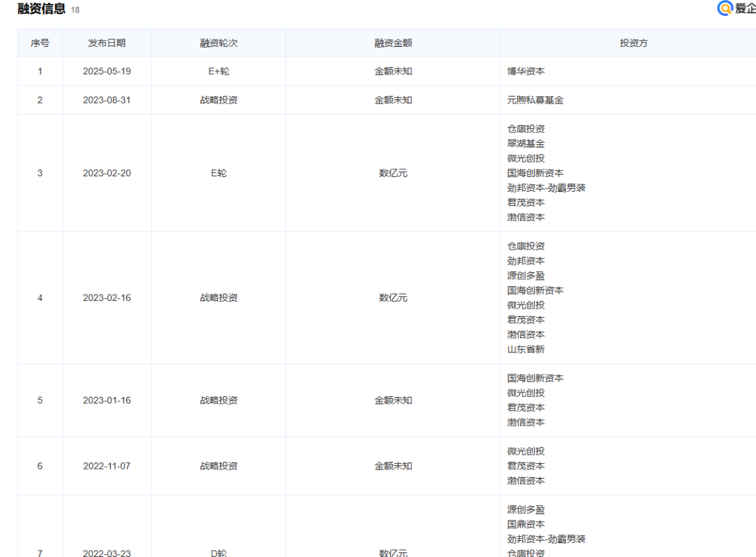Click the 融资金额 column header
The image size is (756, 557).
point(393,43)
